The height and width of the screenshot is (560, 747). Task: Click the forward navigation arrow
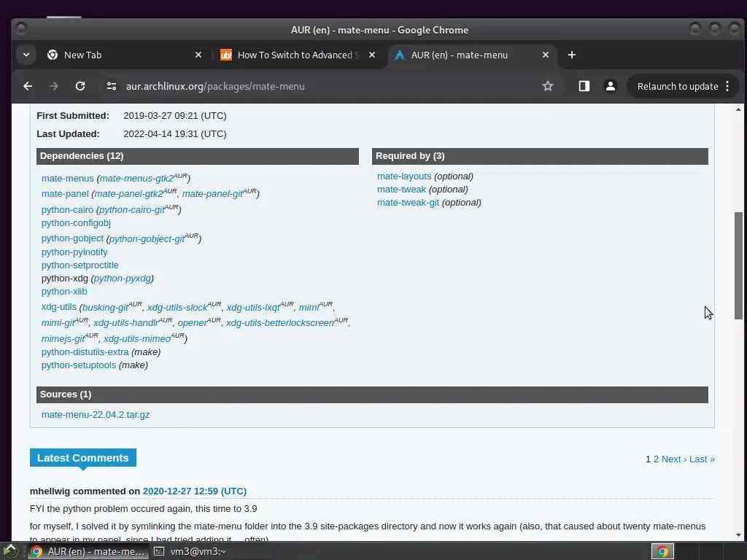click(54, 86)
